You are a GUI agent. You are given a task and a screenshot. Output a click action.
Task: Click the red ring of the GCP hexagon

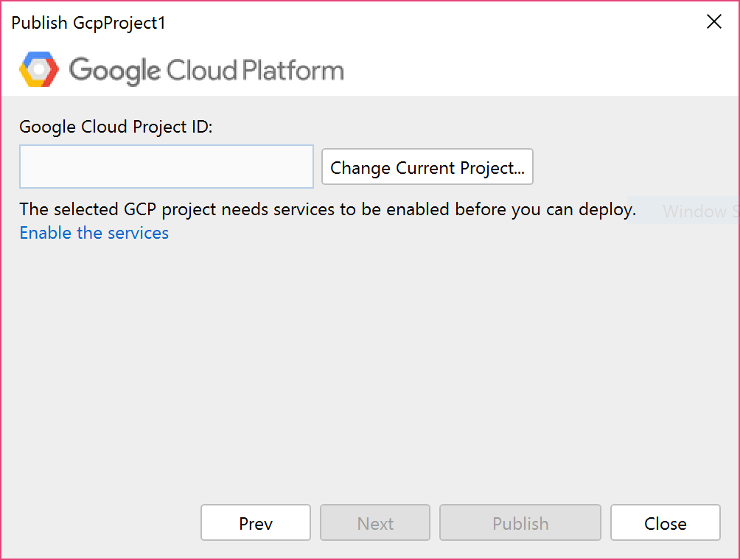(x=53, y=70)
